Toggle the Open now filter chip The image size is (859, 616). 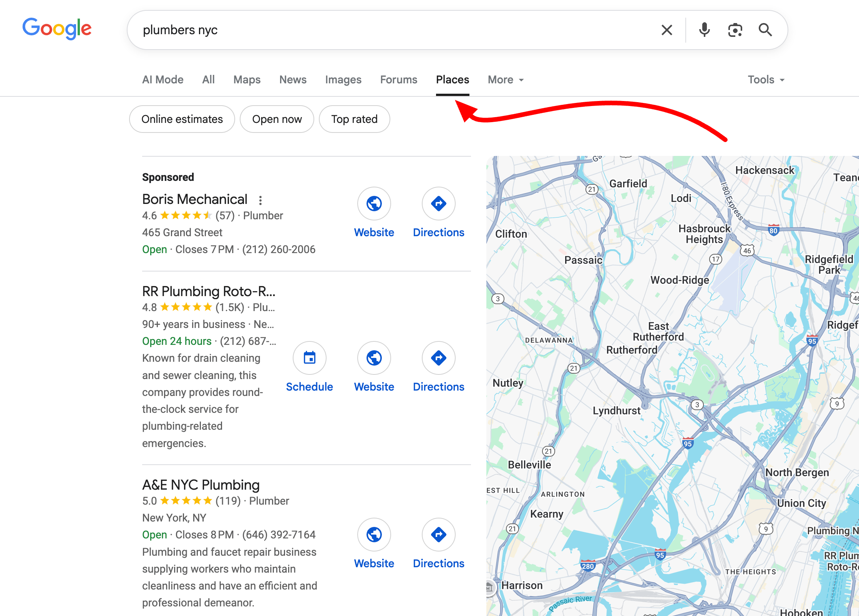[x=277, y=119]
